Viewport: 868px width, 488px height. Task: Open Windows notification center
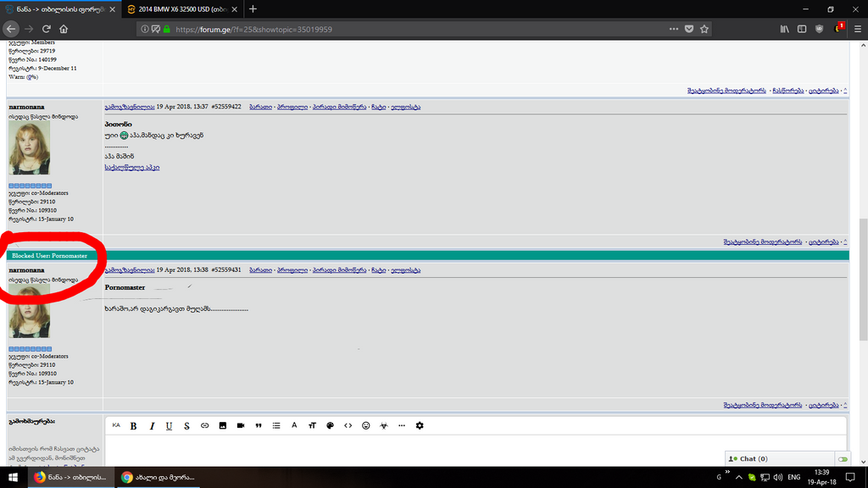[x=851, y=477]
